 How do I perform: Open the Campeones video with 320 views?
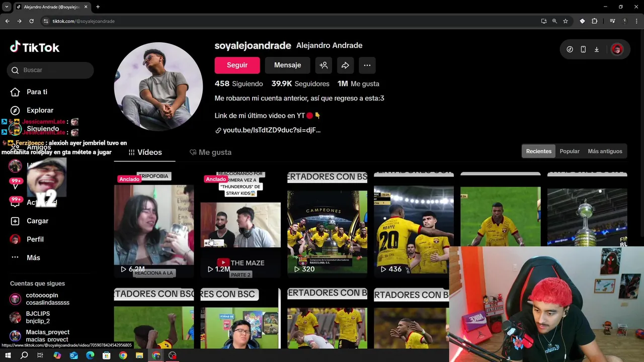tap(327, 224)
